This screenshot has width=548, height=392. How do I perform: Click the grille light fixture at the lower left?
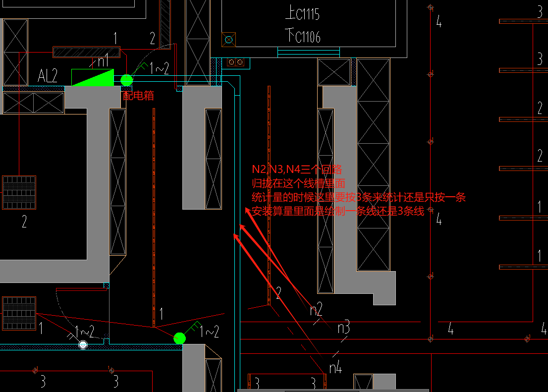pos(19,313)
